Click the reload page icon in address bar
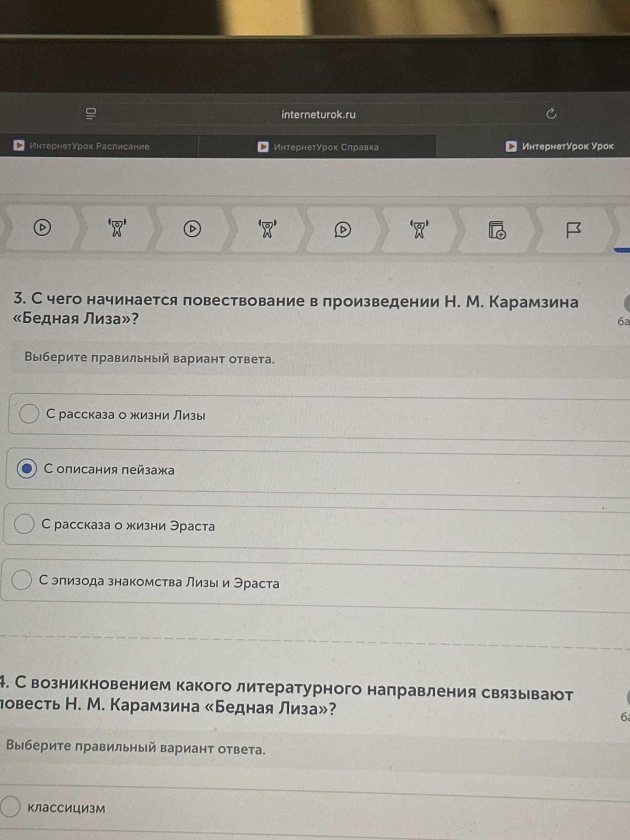 point(551,114)
